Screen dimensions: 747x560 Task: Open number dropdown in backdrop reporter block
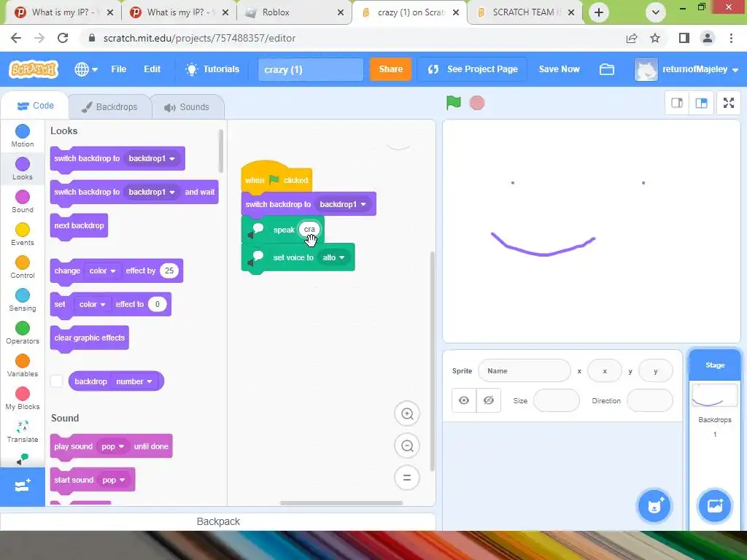point(134,381)
